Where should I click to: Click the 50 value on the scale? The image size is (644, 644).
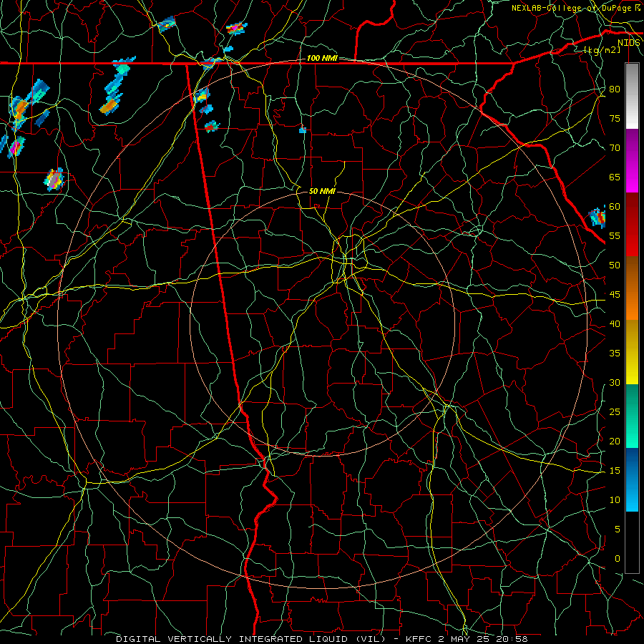click(x=615, y=265)
